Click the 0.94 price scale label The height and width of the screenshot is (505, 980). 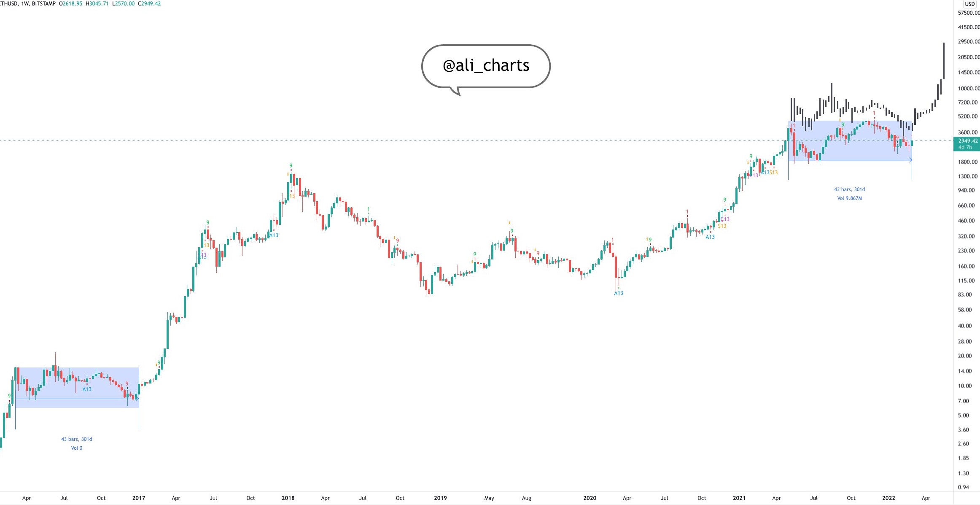click(963, 487)
